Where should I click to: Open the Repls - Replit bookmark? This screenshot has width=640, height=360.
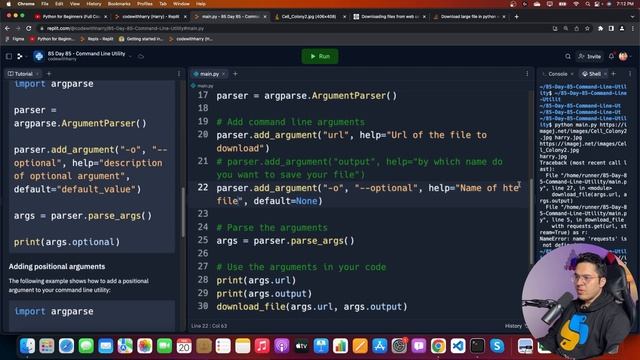point(97,39)
